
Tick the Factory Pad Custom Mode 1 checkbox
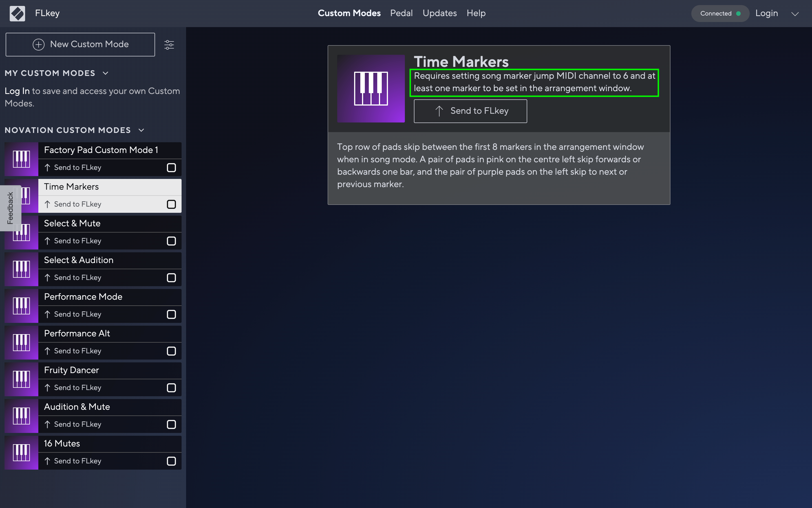point(171,167)
